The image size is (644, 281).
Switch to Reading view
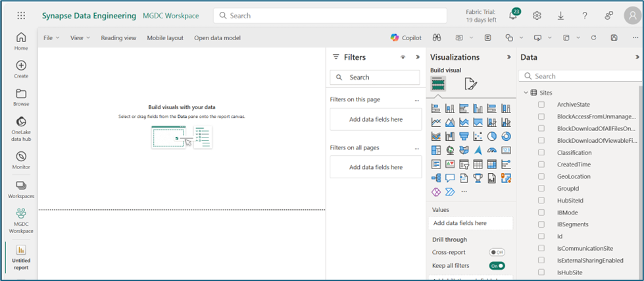[118, 38]
